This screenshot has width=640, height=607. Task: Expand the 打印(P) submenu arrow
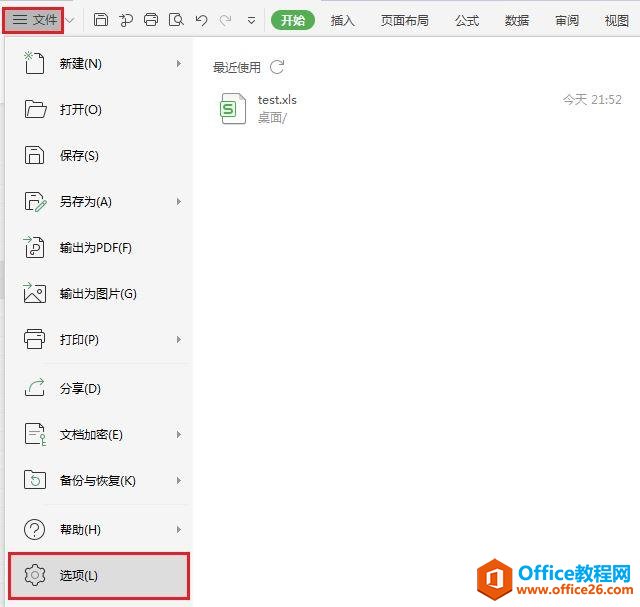[x=179, y=340]
